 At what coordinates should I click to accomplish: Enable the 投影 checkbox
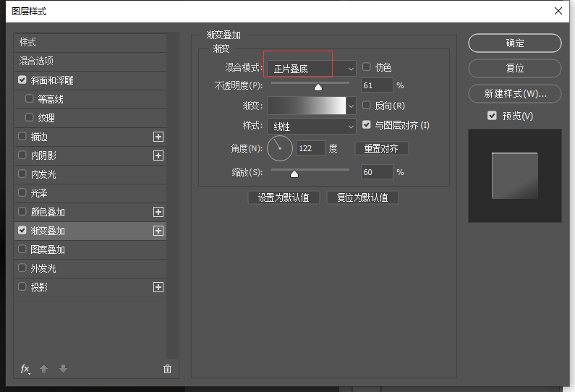coord(22,286)
